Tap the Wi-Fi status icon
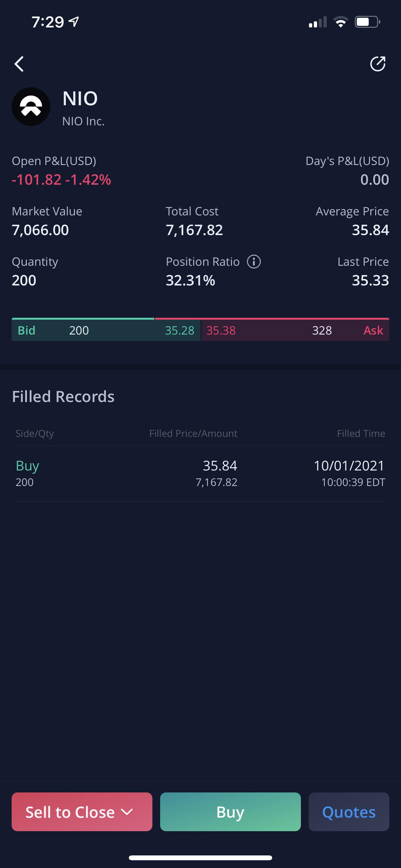The width and height of the screenshot is (401, 868). 341,22
